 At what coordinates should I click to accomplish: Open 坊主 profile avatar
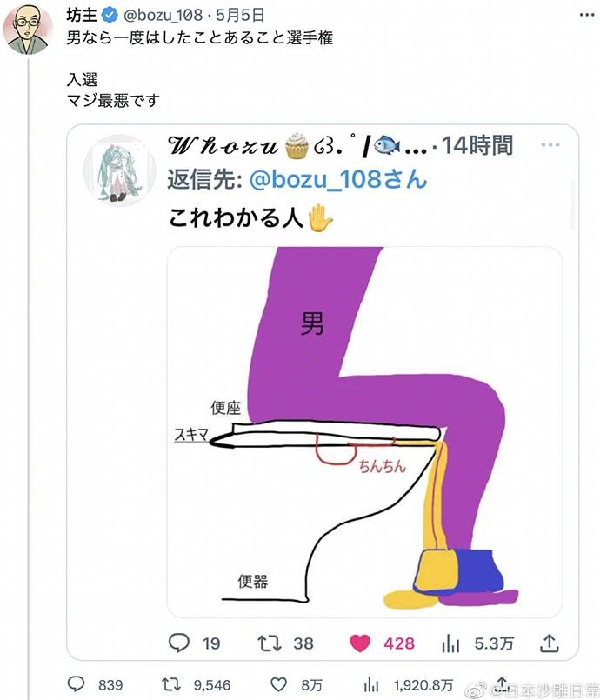[x=28, y=29]
